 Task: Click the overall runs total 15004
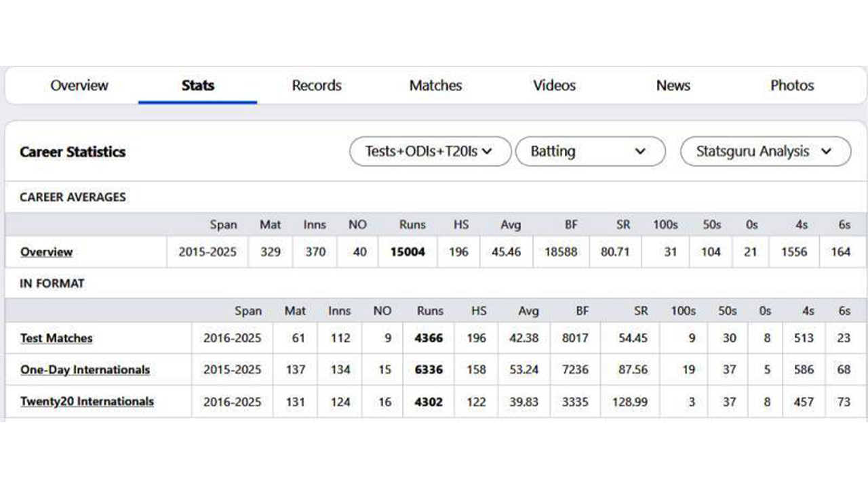408,252
